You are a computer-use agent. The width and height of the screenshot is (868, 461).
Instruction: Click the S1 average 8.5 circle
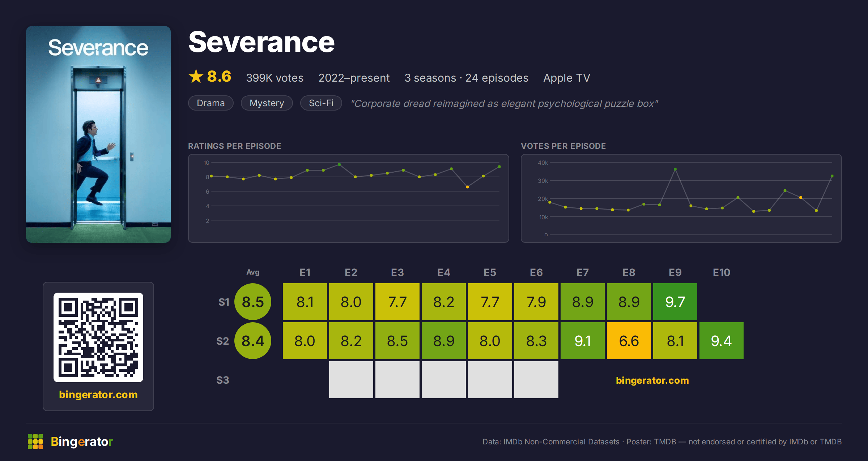click(x=253, y=302)
